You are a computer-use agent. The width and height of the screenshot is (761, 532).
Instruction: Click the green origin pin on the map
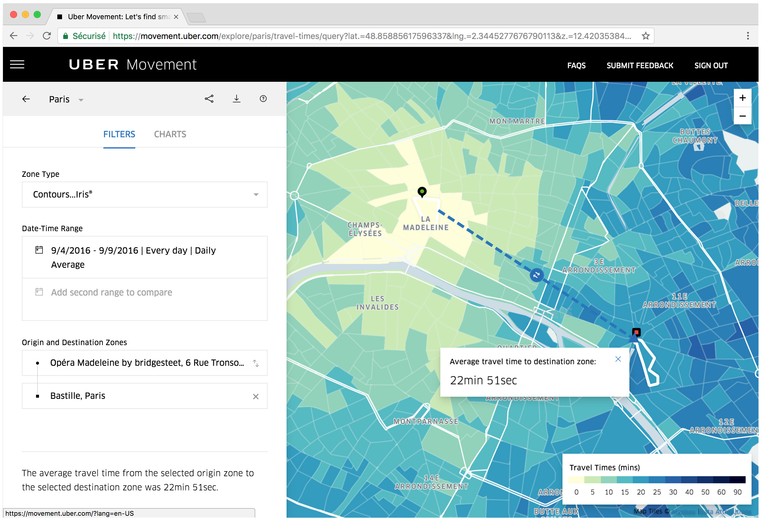(x=422, y=192)
